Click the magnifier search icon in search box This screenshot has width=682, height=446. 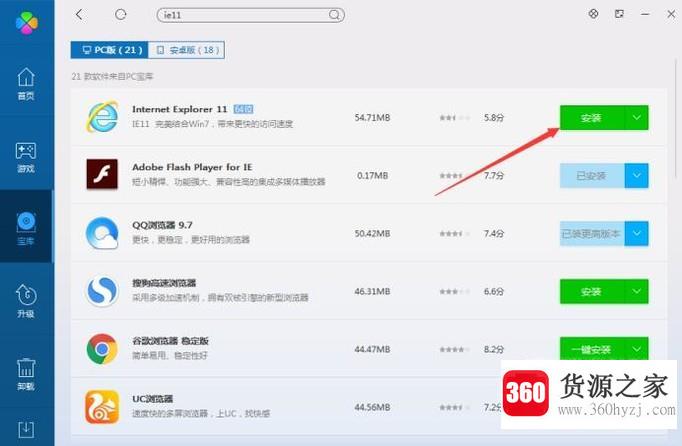tap(334, 15)
